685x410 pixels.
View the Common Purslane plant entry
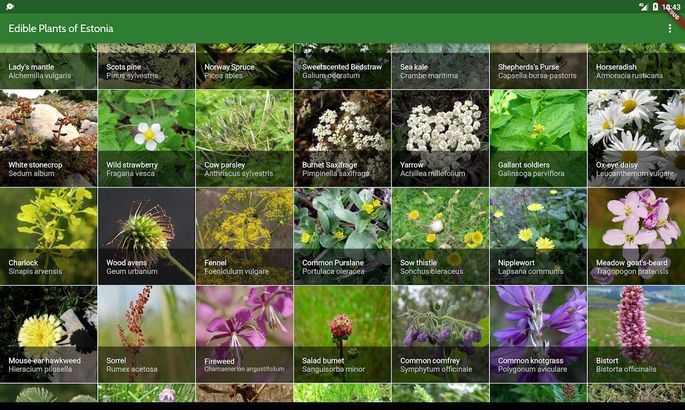[342, 236]
